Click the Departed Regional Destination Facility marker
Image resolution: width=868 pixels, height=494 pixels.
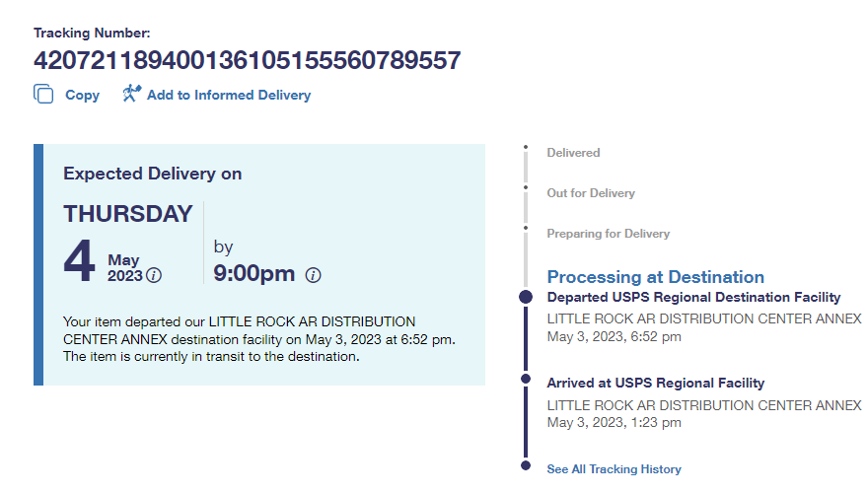526,297
